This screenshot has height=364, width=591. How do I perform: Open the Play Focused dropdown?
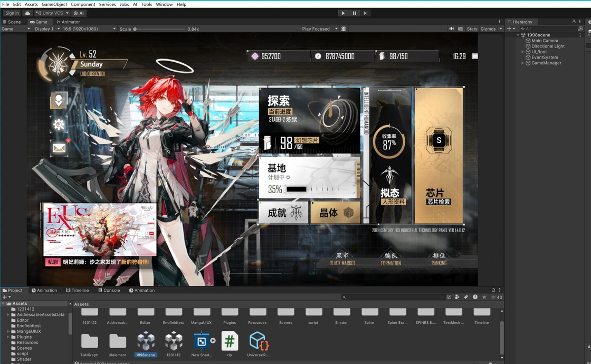pos(320,28)
